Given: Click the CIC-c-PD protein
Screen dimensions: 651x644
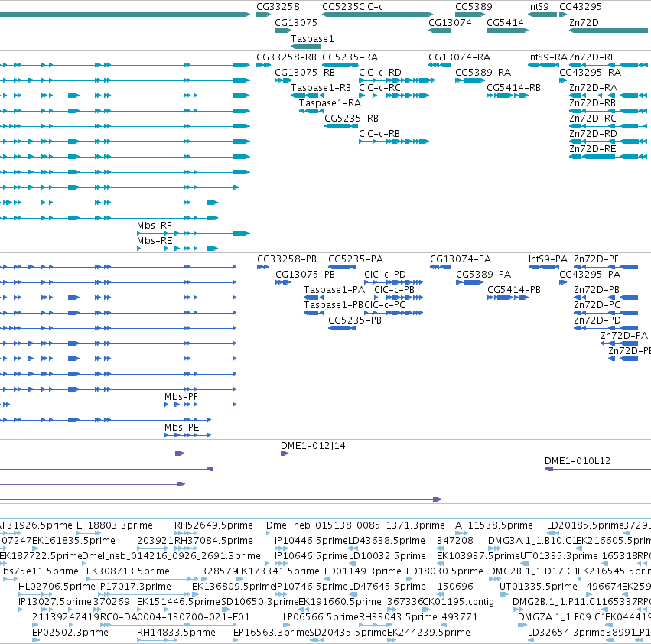Looking at the screenshot, I should 394,282.
